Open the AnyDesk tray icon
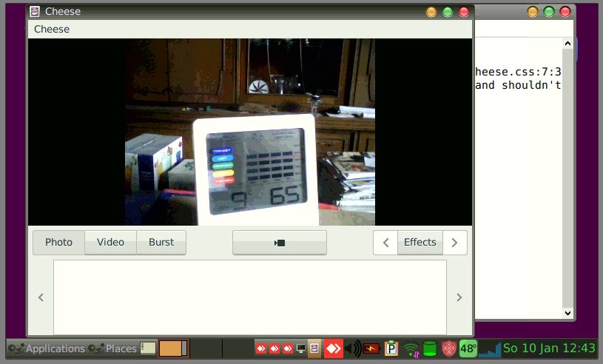This screenshot has width=603, height=364. (334, 348)
